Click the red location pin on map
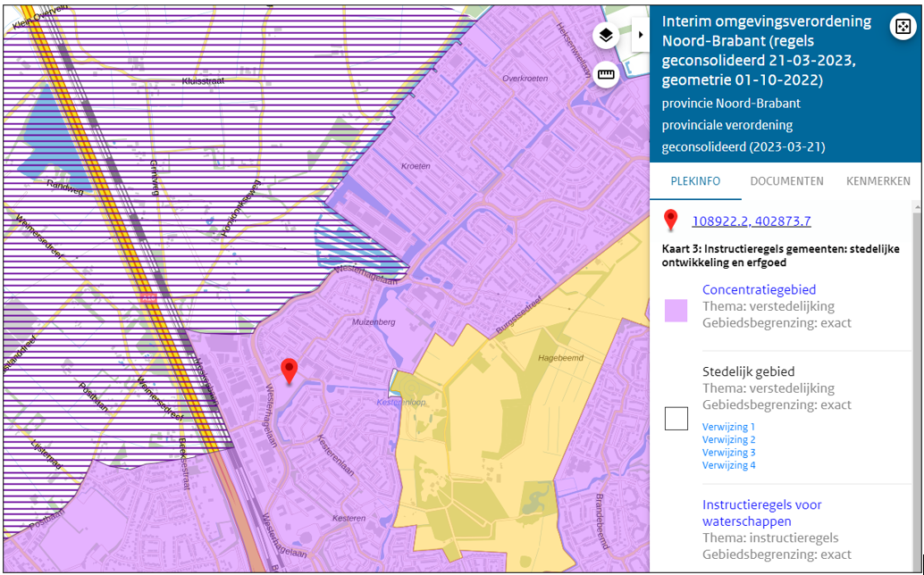 click(x=289, y=371)
